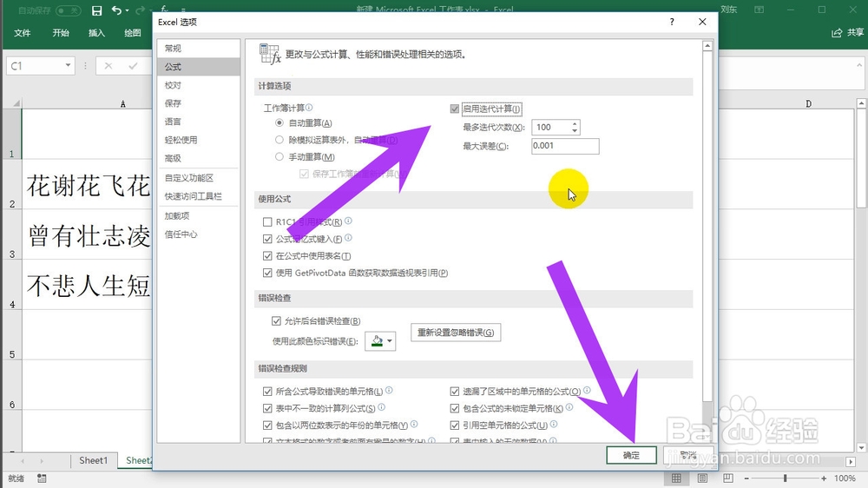Click the ribbon display options icon in title bar
This screenshot has height=488, width=868.
pos(759,10)
